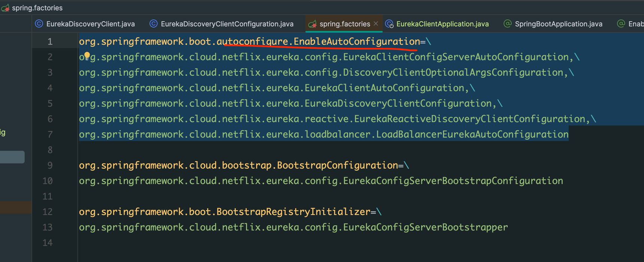Click the runnable class icon on EurekaClientApplication.java tab
Viewport: 644px width, 262px height.
[x=389, y=24]
